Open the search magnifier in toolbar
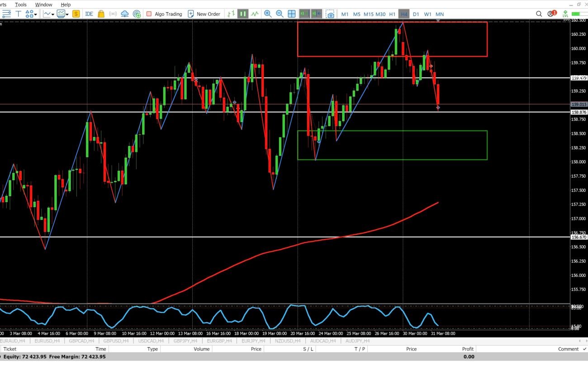588x379 pixels. point(539,14)
